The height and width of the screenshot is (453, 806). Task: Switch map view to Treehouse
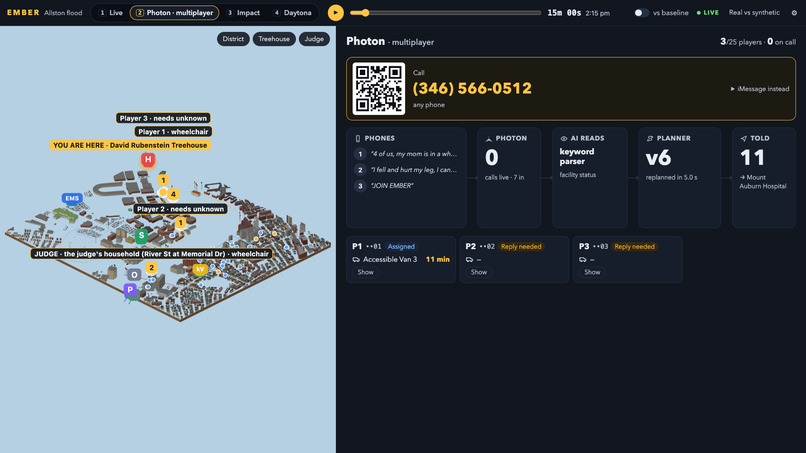pos(274,39)
